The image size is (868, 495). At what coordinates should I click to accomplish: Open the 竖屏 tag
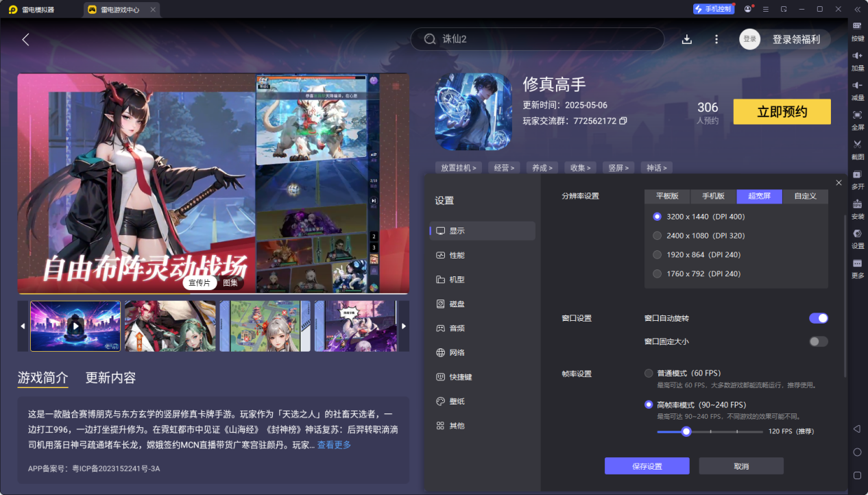tap(618, 167)
